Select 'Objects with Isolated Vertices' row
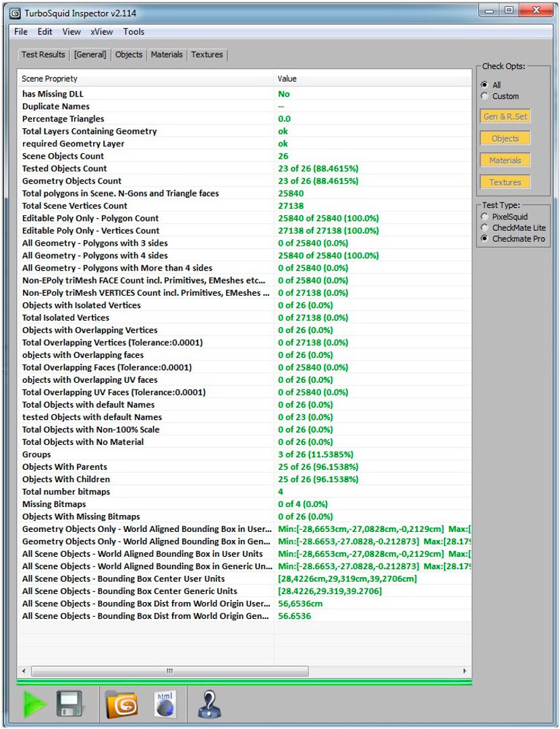Image resolution: width=560 pixels, height=729 pixels. 244,305
